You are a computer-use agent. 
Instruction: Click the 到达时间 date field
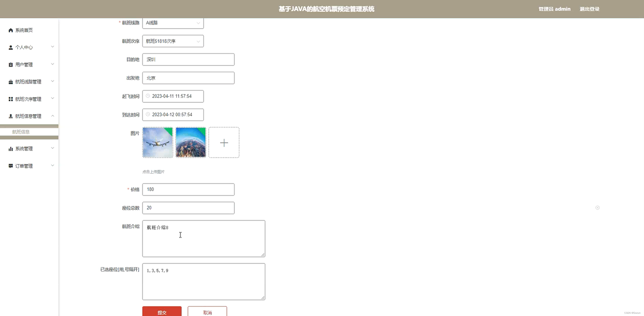pos(173,115)
